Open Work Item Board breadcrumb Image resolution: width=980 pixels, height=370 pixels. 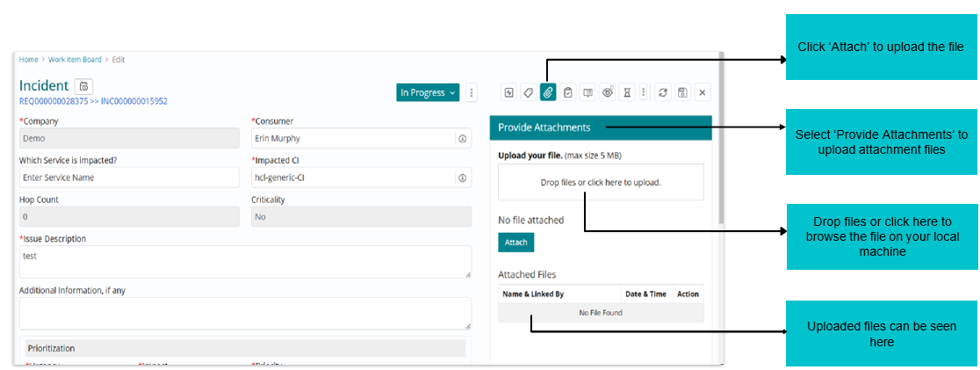pos(74,60)
